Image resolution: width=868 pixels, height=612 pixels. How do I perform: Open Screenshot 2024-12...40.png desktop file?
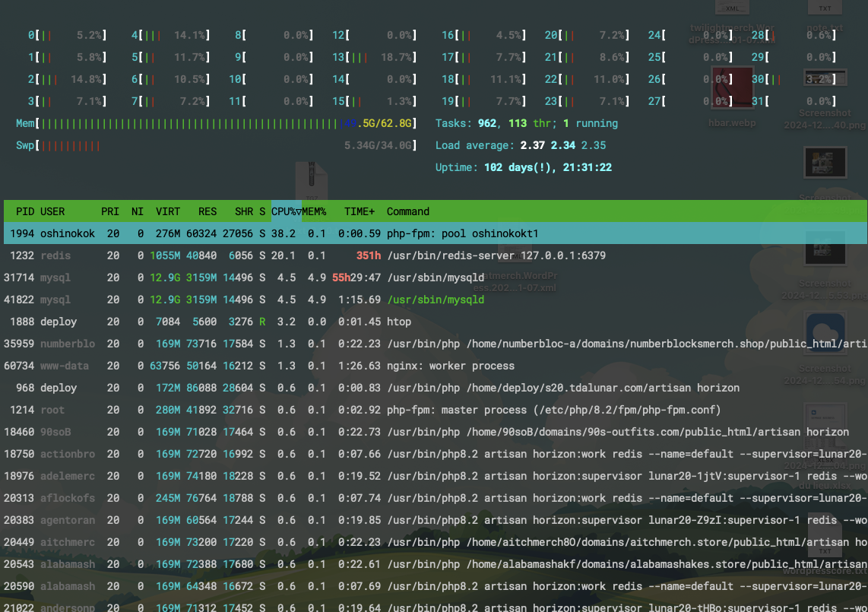click(x=825, y=78)
